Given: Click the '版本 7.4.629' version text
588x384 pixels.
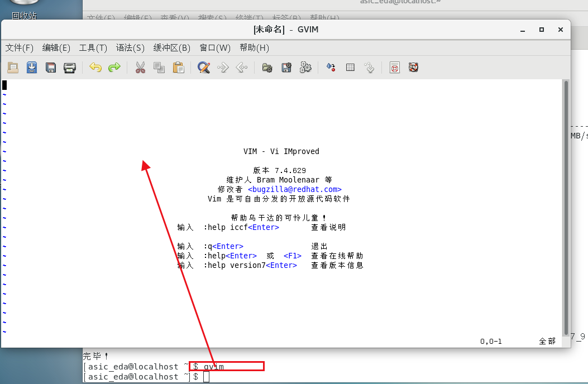Looking at the screenshot, I should 280,171.
